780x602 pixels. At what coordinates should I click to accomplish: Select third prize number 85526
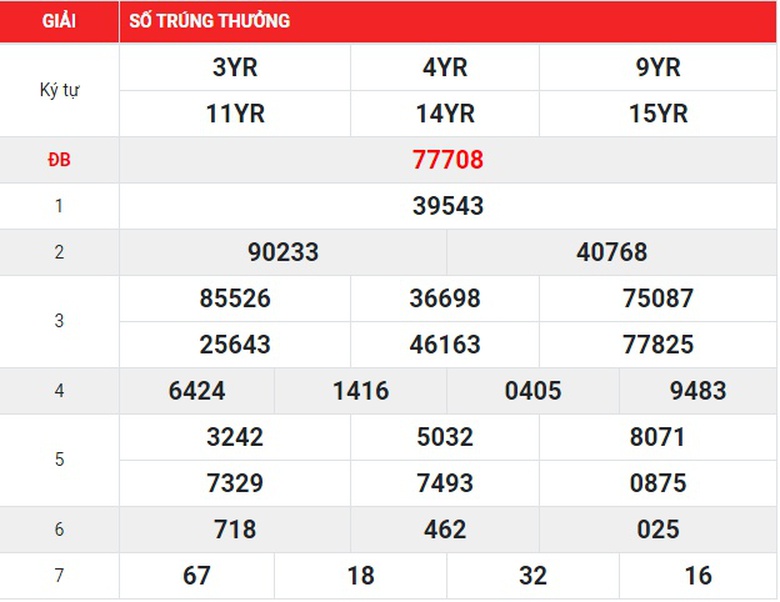[235, 298]
